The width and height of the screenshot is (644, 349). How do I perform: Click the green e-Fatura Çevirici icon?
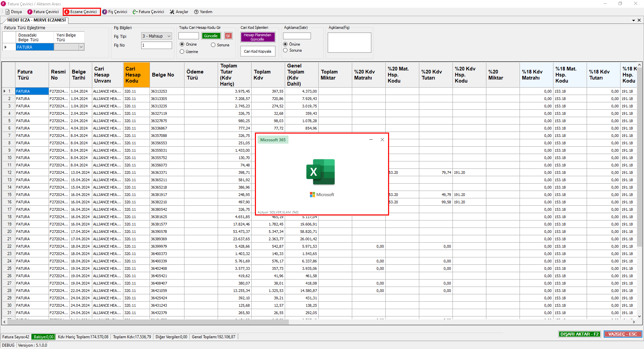135,12
